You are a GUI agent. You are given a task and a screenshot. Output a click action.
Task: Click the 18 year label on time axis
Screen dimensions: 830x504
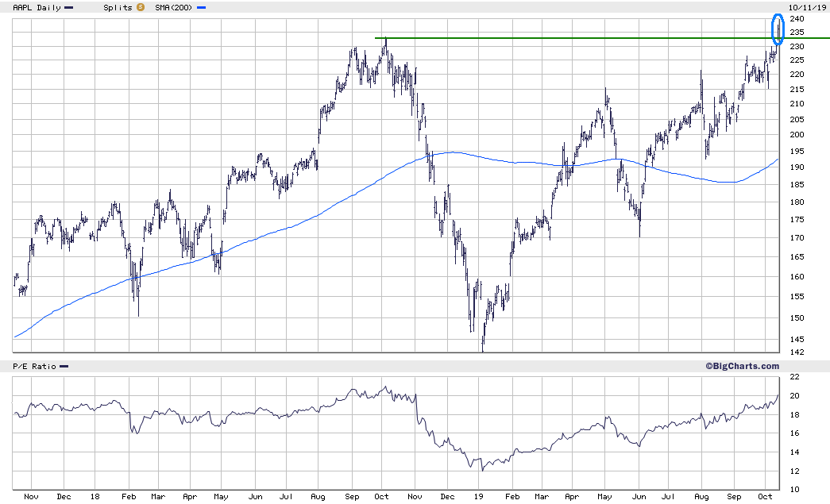click(95, 497)
